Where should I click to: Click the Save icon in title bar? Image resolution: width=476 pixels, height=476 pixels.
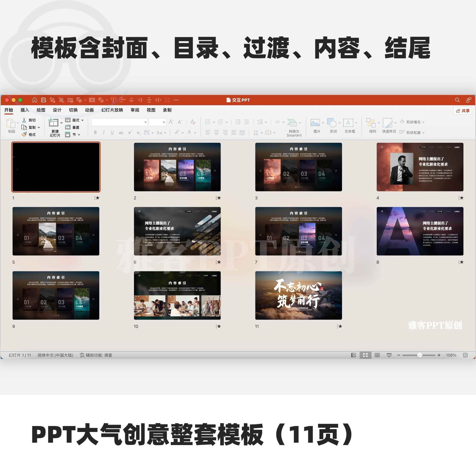(44, 100)
